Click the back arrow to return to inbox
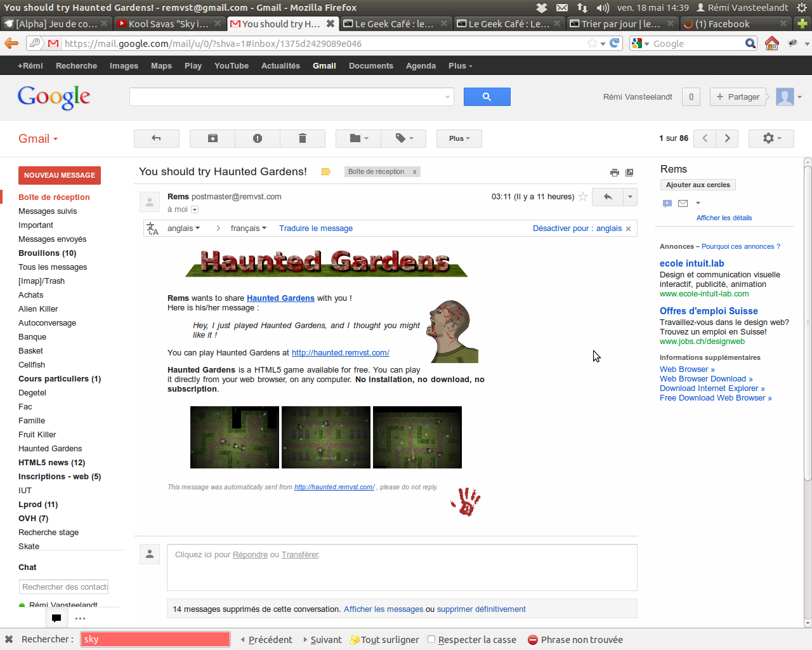The image size is (812, 650). point(156,138)
